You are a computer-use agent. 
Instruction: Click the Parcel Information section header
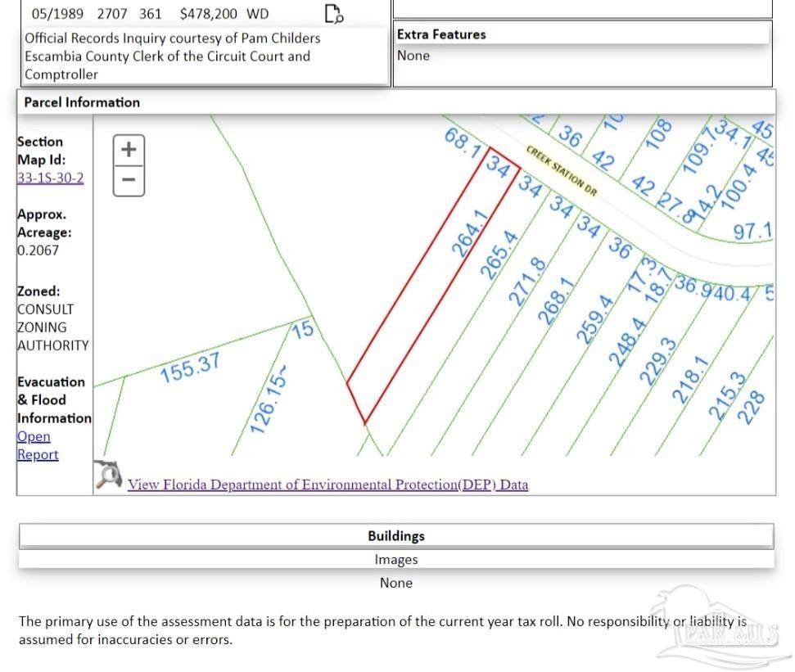coord(82,102)
